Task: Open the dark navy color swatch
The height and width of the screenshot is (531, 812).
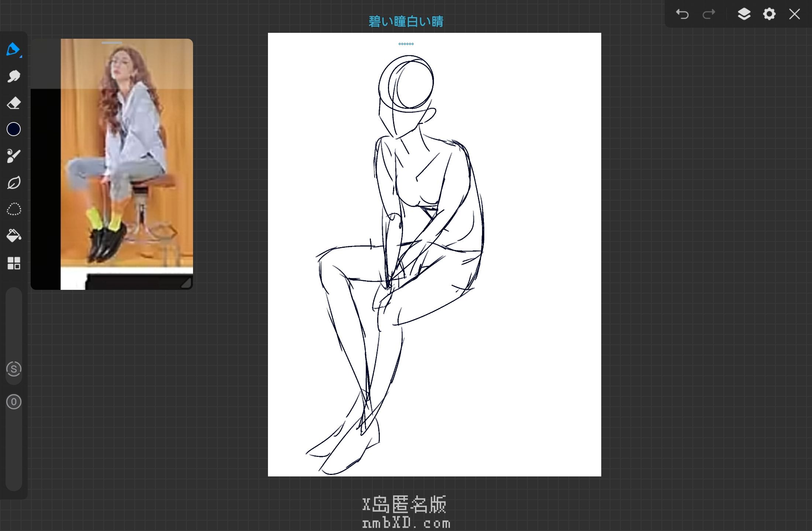Action: pyautogui.click(x=14, y=129)
